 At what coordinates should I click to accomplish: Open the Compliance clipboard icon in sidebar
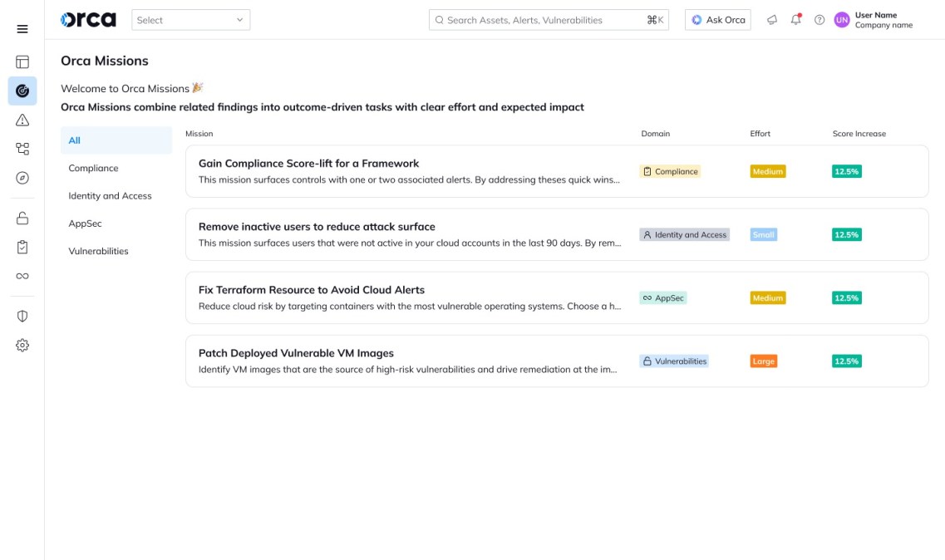click(22, 246)
